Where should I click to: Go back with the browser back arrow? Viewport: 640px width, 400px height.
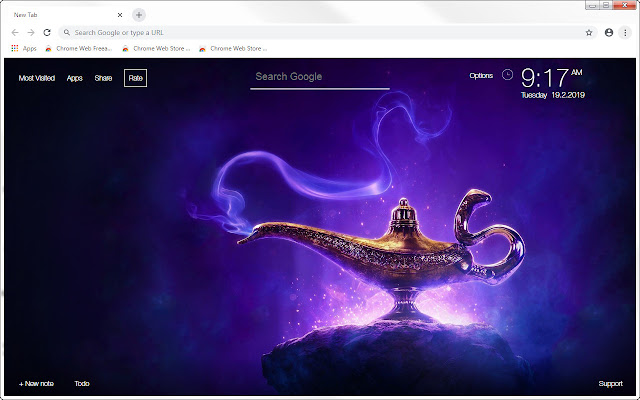tap(15, 33)
